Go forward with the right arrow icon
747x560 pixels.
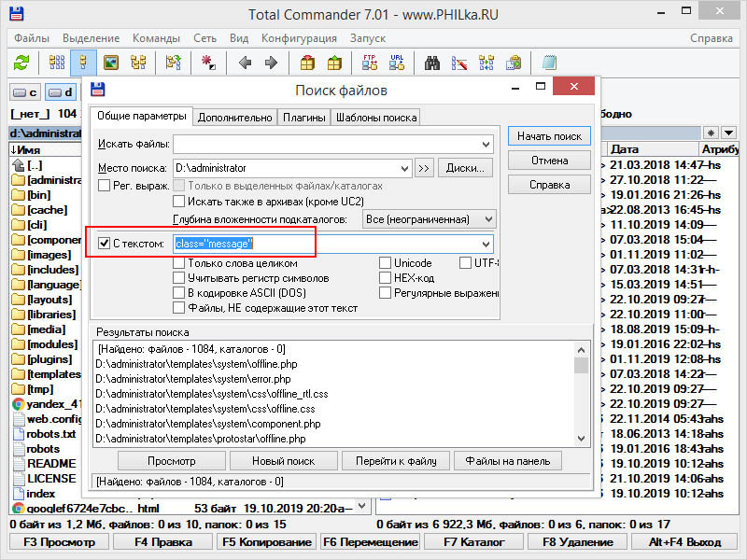[x=271, y=63]
